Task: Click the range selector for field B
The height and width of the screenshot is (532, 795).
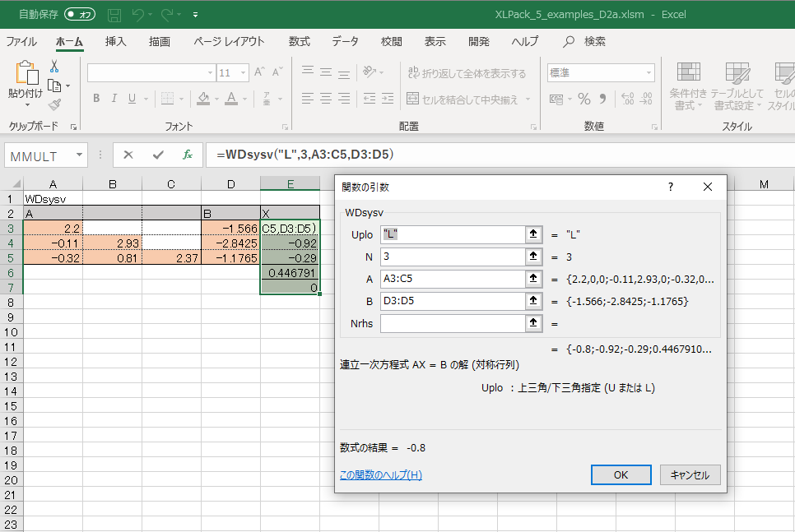Action: pyautogui.click(x=533, y=301)
